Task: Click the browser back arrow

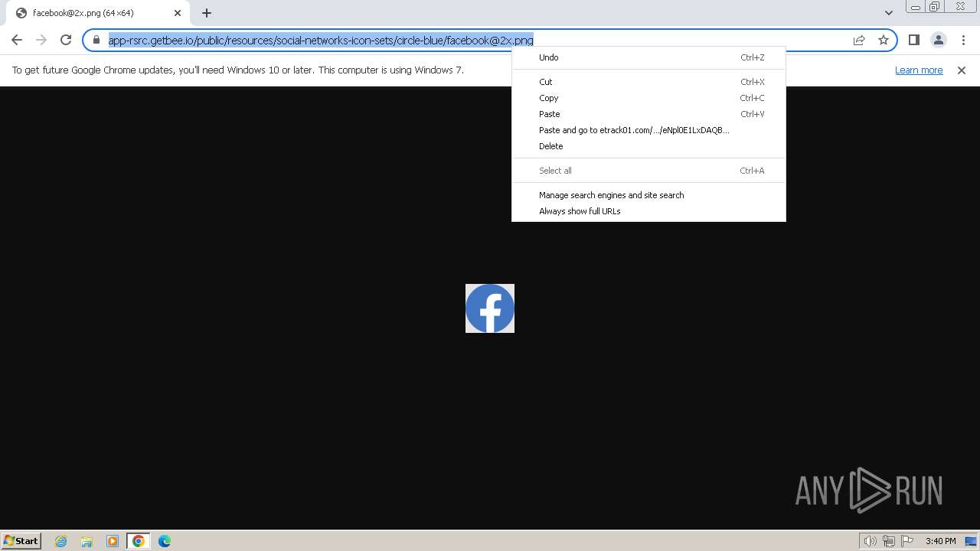Action: pyautogui.click(x=17, y=40)
